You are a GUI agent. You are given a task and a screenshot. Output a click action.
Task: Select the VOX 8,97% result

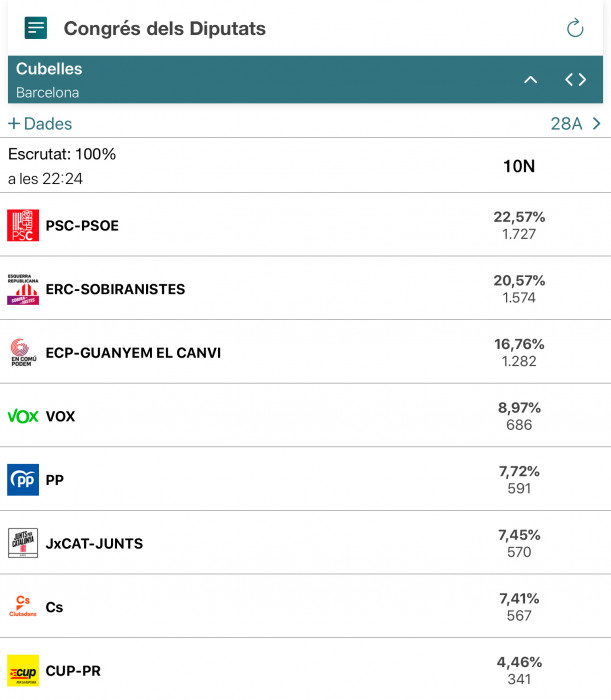click(519, 408)
